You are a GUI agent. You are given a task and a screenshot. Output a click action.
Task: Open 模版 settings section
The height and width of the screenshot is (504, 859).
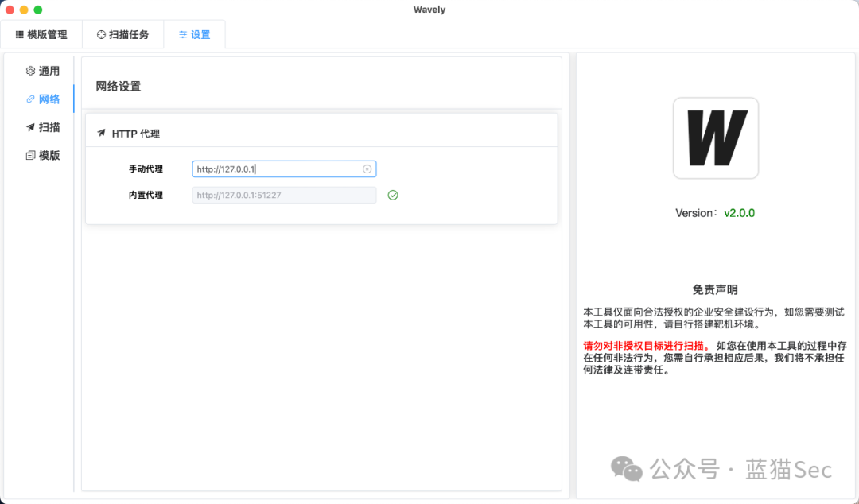tap(43, 156)
